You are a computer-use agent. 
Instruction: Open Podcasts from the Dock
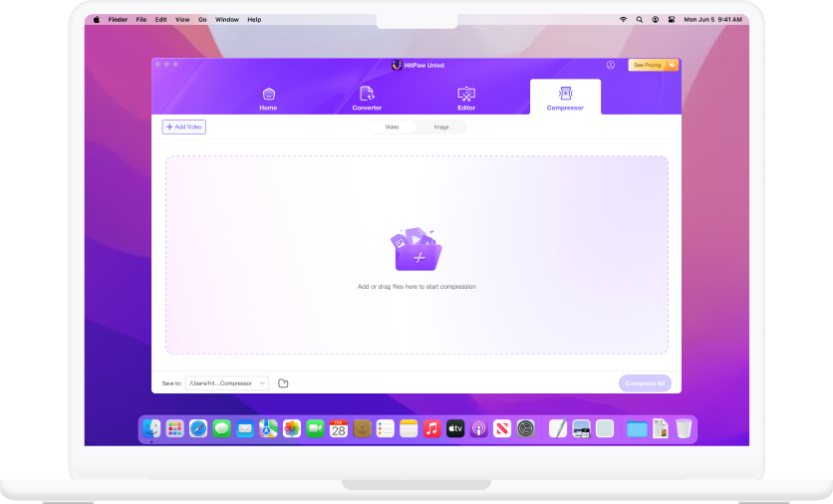478,428
